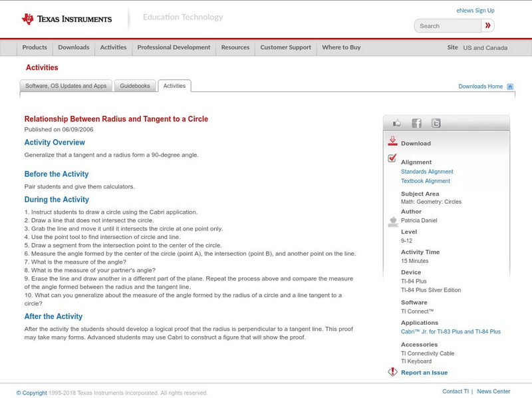
Task: Open the Customer Support menu item
Action: pyautogui.click(x=285, y=48)
